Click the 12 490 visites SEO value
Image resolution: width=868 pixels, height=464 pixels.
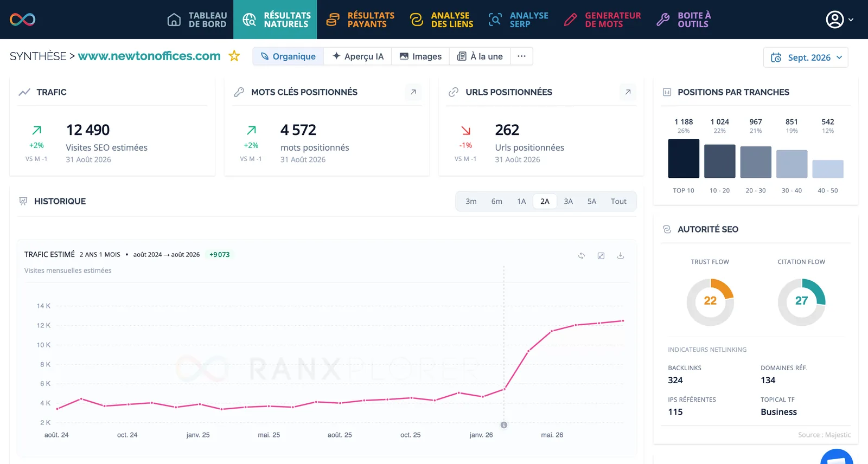(88, 130)
